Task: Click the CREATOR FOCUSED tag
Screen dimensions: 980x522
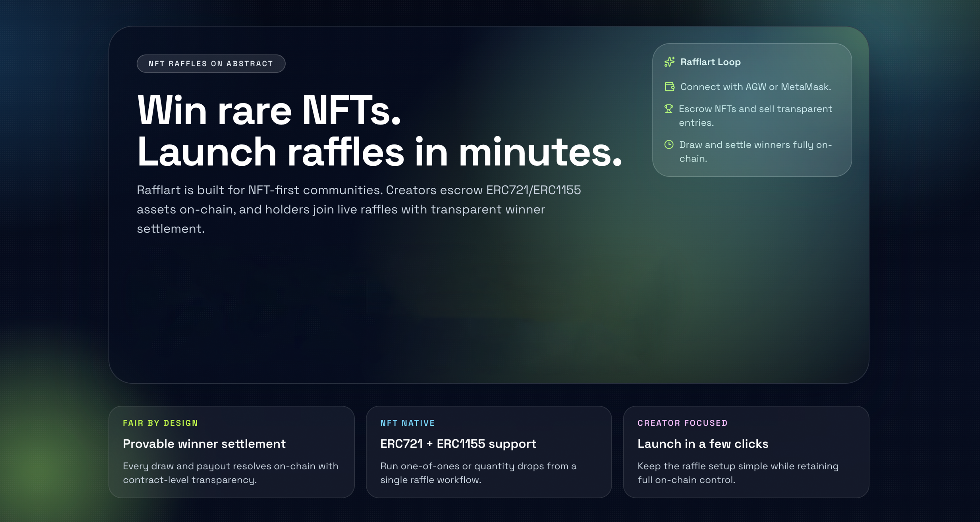Action: click(682, 423)
